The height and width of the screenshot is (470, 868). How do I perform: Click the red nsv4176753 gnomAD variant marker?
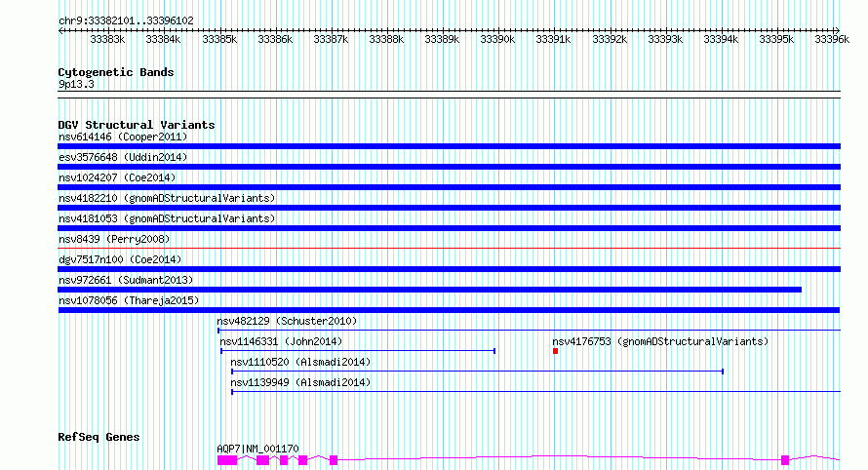tap(555, 351)
